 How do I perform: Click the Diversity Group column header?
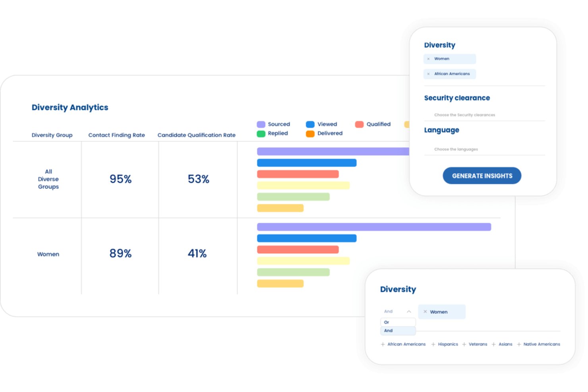point(52,135)
